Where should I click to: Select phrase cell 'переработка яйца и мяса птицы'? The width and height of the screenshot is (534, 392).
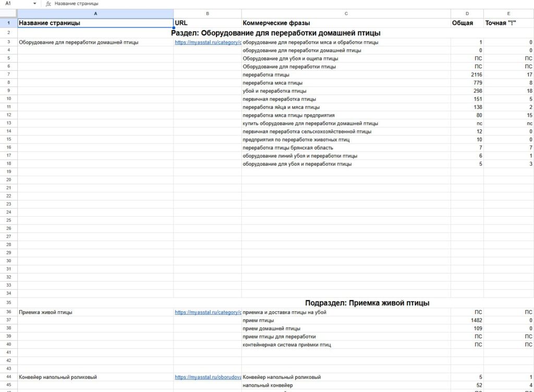[x=346, y=107]
